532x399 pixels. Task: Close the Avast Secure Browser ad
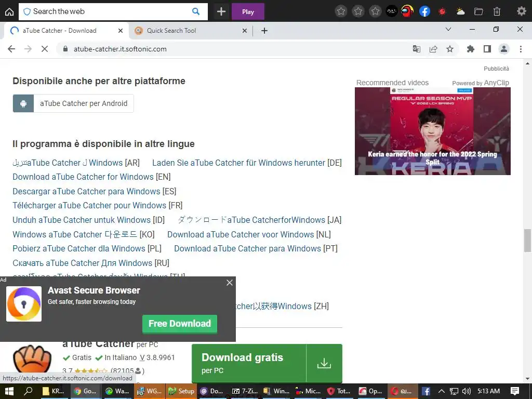click(230, 283)
